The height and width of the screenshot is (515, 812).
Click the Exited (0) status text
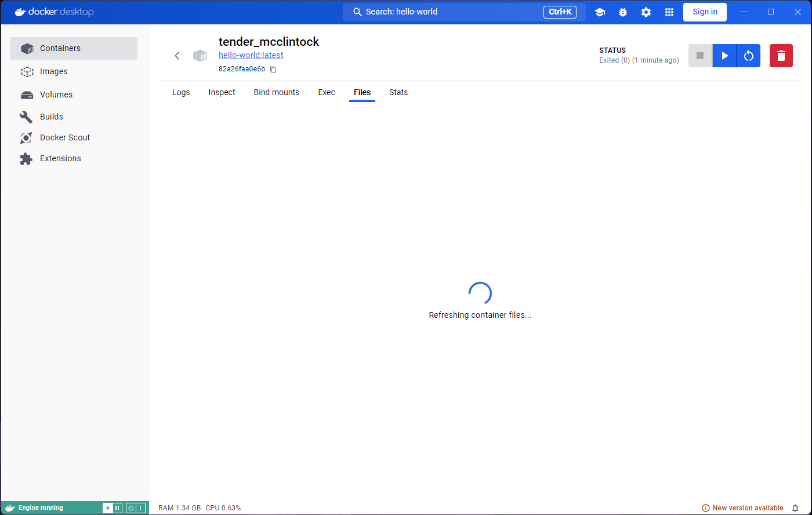click(x=639, y=60)
